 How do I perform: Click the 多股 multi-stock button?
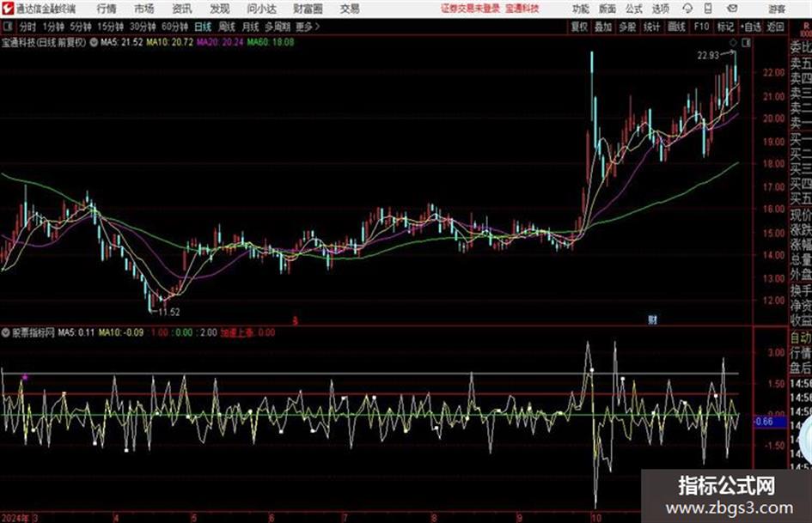627,27
